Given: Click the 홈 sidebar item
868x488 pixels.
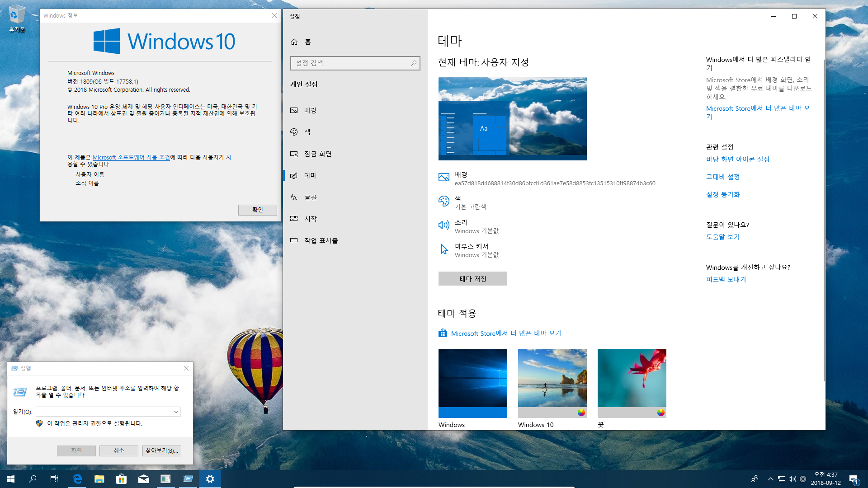Looking at the screenshot, I should pyautogui.click(x=307, y=42).
